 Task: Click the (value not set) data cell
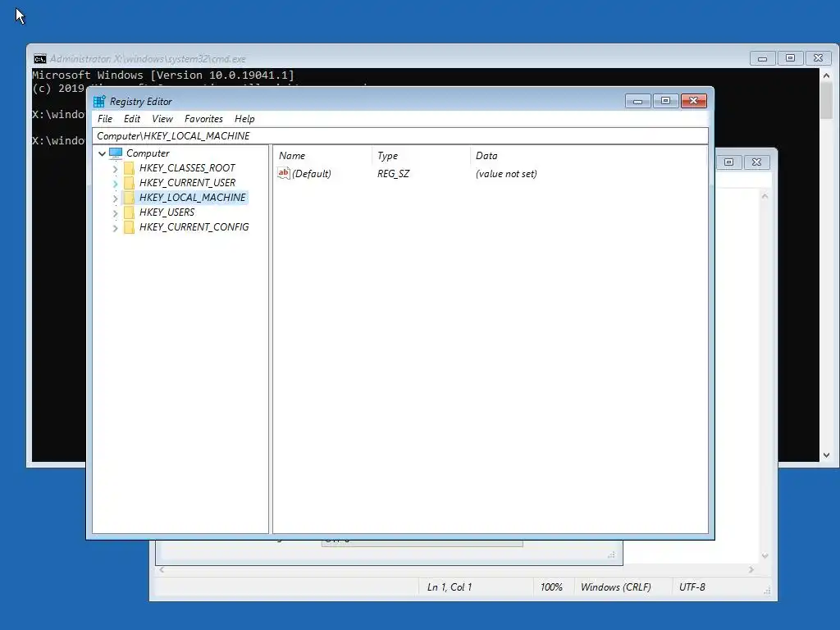click(x=506, y=174)
